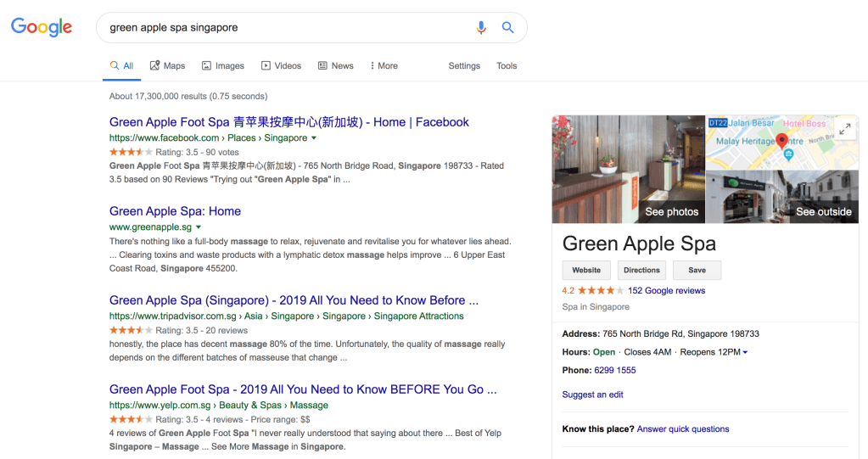The width and height of the screenshot is (868, 459).
Task: Open the Videos results tab
Action: click(x=281, y=65)
